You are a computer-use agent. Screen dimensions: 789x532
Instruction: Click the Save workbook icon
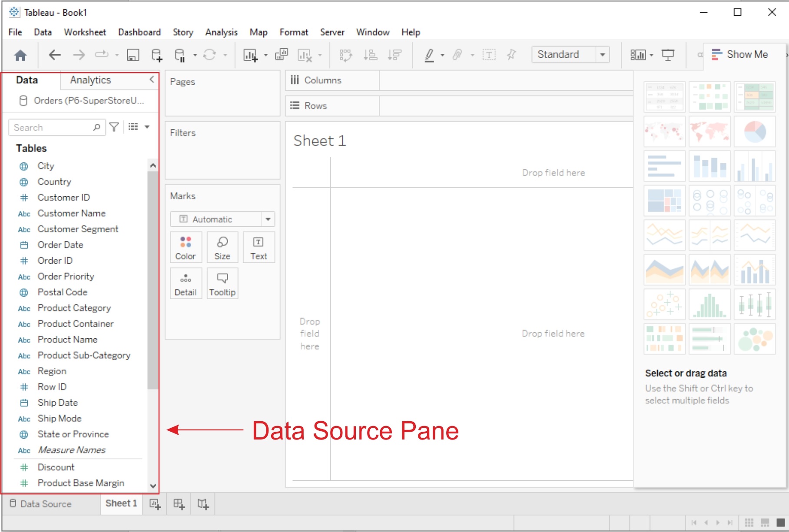pyautogui.click(x=133, y=55)
